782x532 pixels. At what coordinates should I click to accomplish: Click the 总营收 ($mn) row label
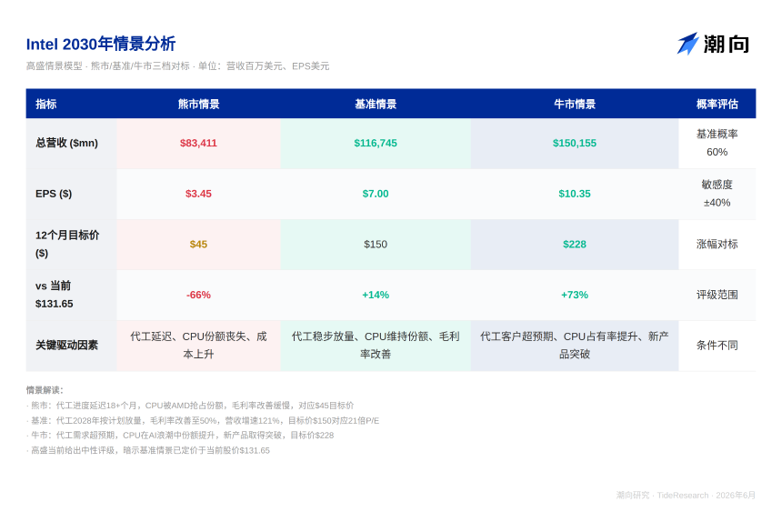point(66,143)
